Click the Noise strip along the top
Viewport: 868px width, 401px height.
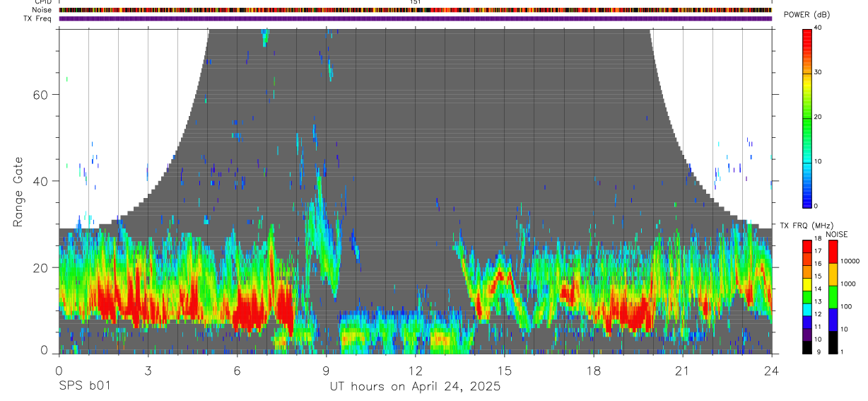415,10
